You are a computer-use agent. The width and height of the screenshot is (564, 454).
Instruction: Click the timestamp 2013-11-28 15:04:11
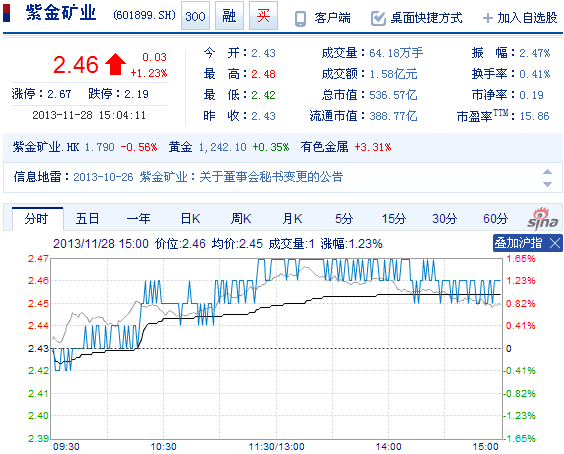point(89,115)
